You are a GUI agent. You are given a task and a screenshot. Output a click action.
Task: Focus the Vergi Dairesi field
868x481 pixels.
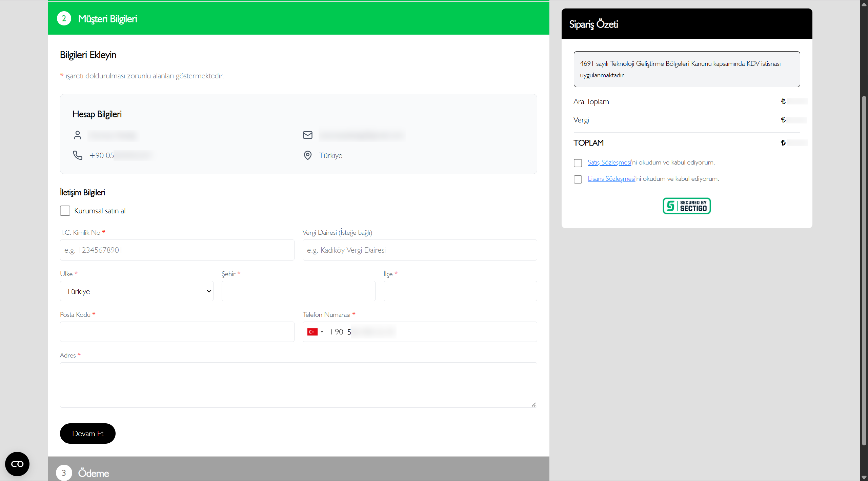(420, 250)
